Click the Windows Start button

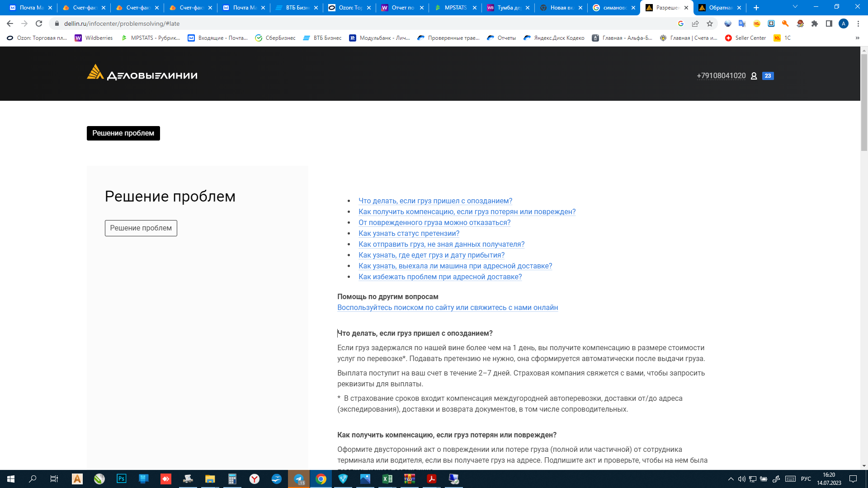tap(11, 479)
